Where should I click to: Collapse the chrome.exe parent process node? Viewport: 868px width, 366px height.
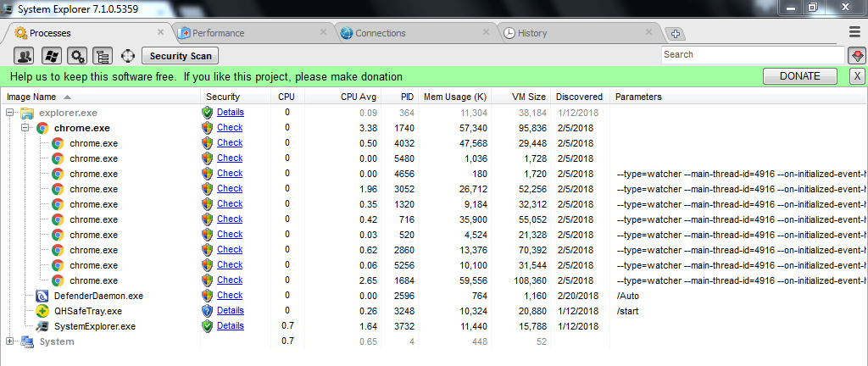point(25,128)
